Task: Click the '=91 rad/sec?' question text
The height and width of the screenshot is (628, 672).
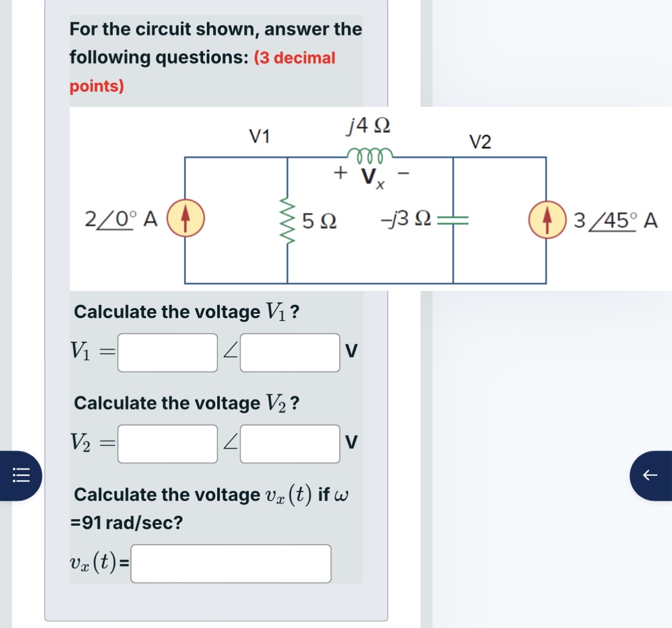Action: [x=126, y=523]
